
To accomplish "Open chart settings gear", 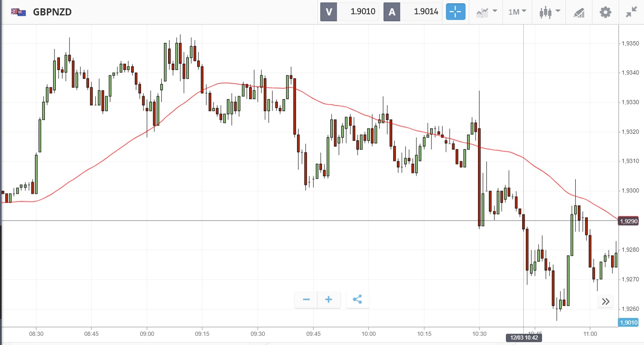I will [x=605, y=12].
